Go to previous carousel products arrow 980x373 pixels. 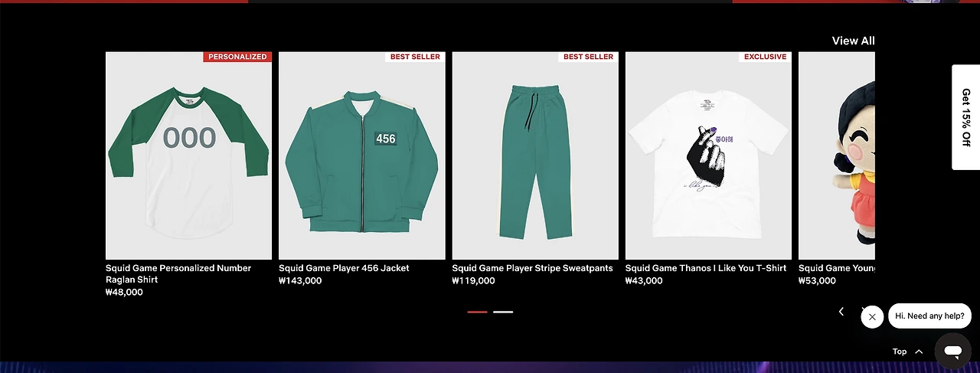(841, 312)
